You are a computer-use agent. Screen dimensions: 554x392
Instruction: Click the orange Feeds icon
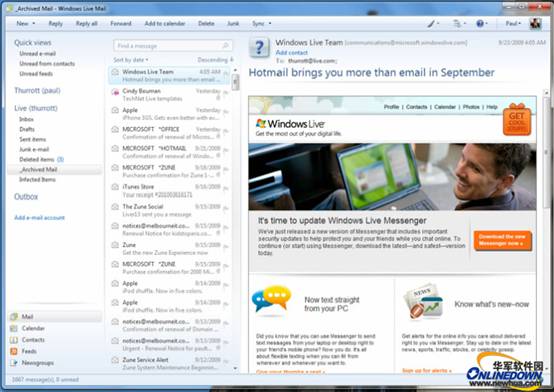(14, 351)
